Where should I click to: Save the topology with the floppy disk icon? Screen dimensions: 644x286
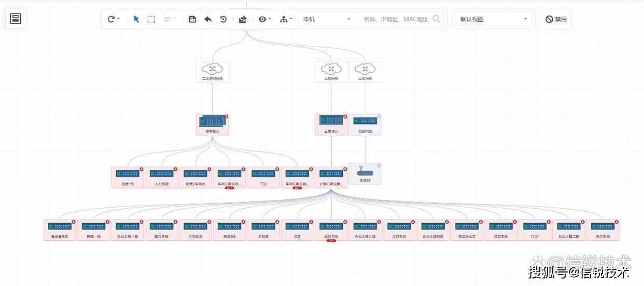click(x=192, y=19)
